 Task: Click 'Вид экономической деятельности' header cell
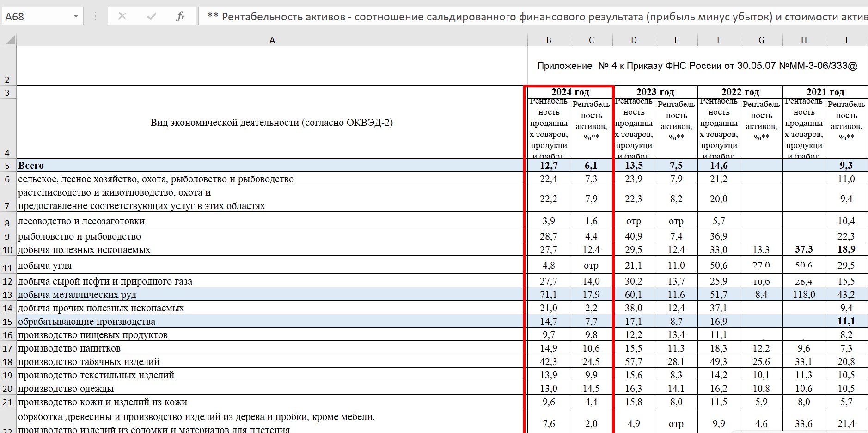(272, 122)
